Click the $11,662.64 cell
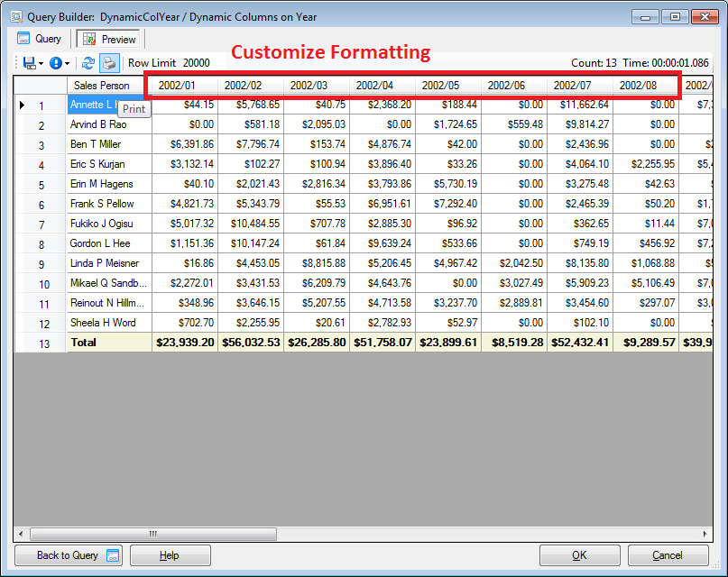 580,105
